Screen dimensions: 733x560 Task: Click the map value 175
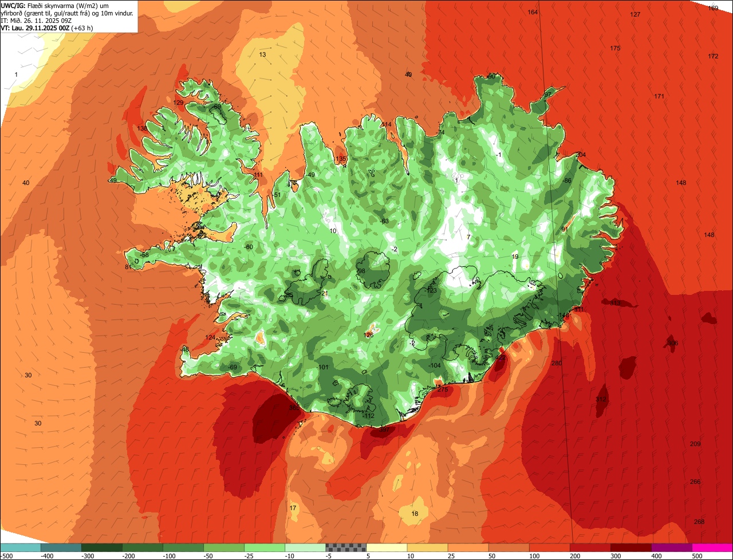[615, 48]
